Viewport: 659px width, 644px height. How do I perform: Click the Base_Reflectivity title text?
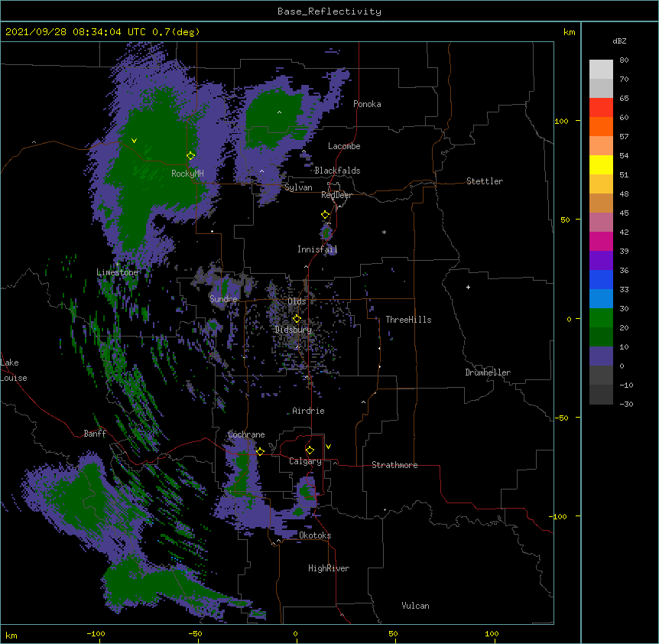coord(329,11)
